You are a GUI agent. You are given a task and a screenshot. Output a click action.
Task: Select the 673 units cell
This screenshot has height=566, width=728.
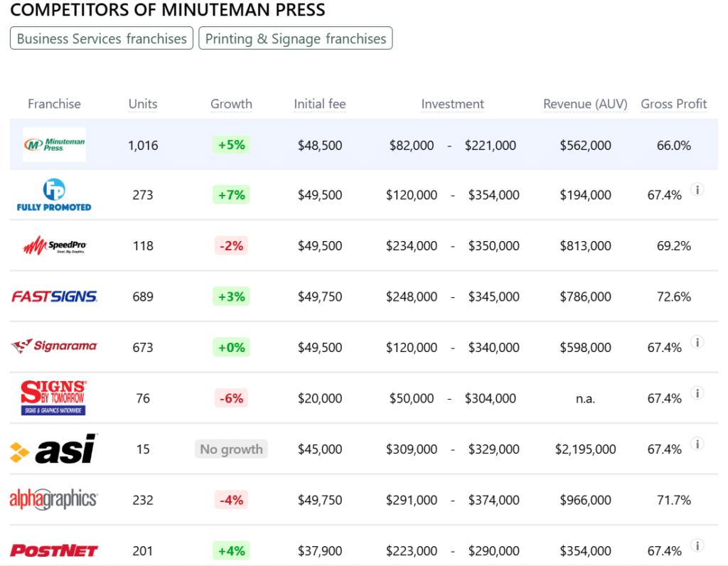click(x=143, y=347)
